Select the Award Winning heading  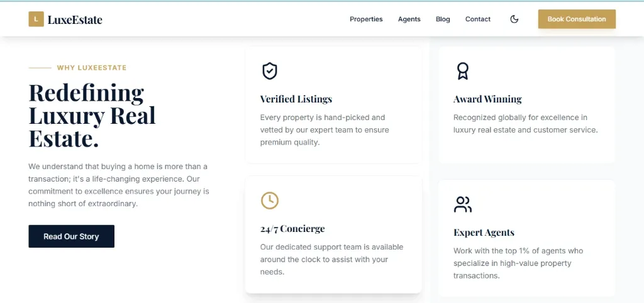pos(487,99)
